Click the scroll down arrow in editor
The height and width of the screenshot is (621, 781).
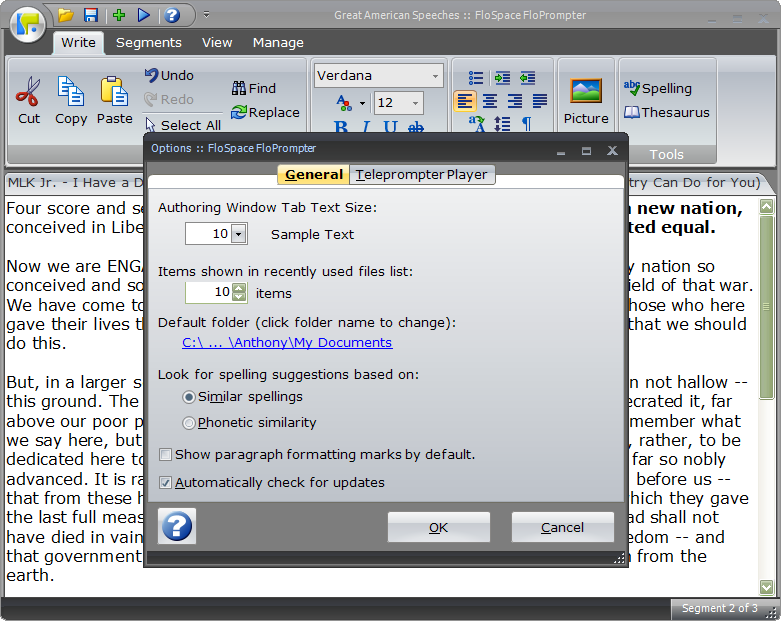(x=766, y=587)
